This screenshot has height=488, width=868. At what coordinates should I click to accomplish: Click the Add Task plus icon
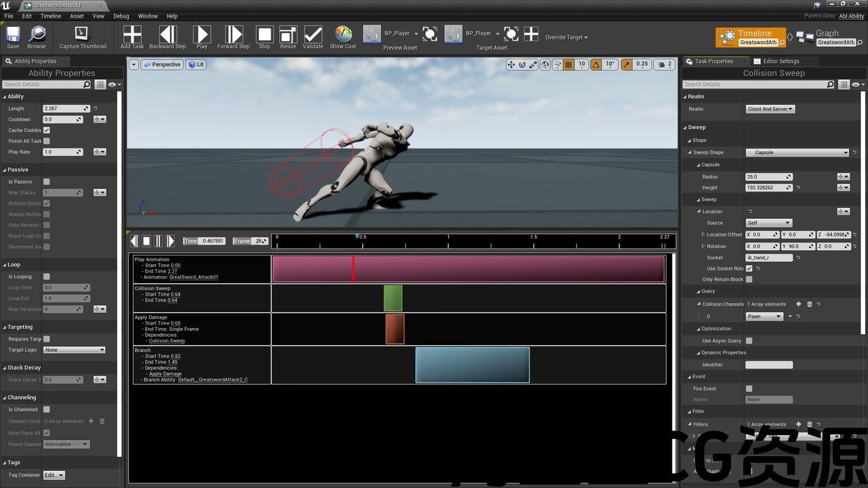click(132, 35)
